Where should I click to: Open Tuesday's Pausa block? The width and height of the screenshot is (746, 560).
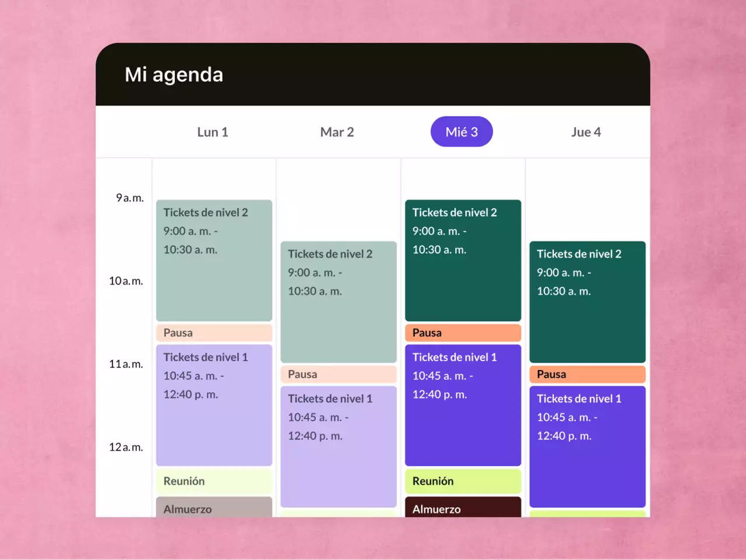tap(339, 374)
